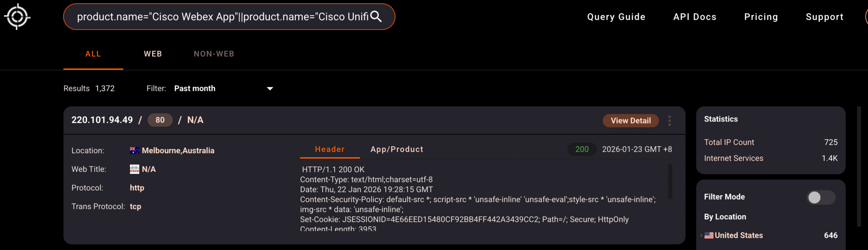This screenshot has height=250, width=868.
Task: Expand the United States location entry
Action: pos(702,236)
